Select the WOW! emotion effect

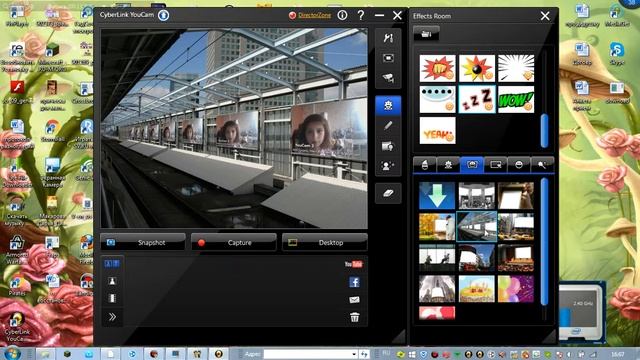pos(516,99)
